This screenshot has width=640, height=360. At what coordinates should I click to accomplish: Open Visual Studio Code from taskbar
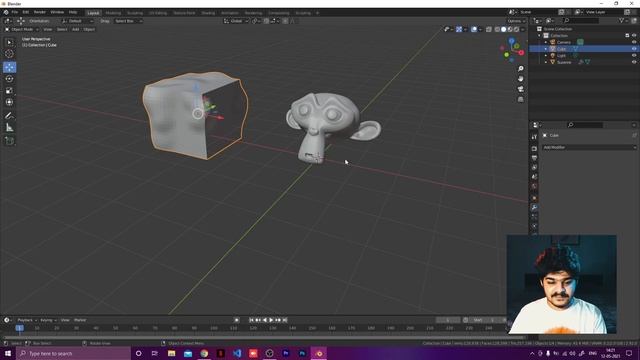click(237, 353)
